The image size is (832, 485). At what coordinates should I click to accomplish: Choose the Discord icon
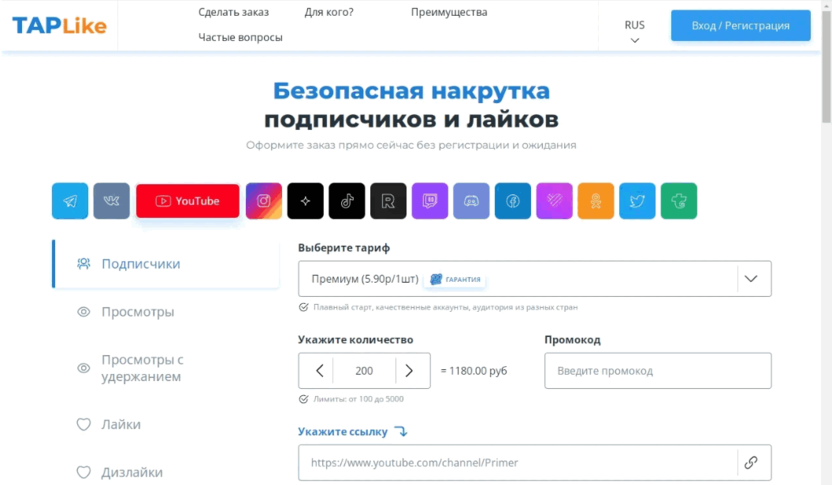471,201
